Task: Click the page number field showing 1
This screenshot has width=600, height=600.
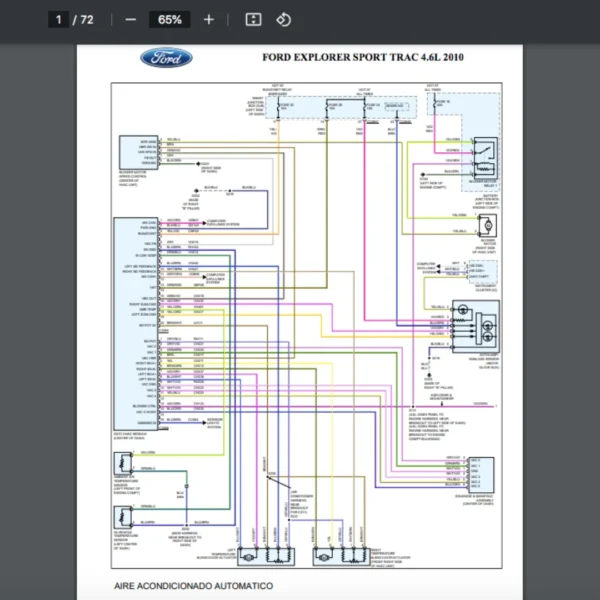Action: 59,20
